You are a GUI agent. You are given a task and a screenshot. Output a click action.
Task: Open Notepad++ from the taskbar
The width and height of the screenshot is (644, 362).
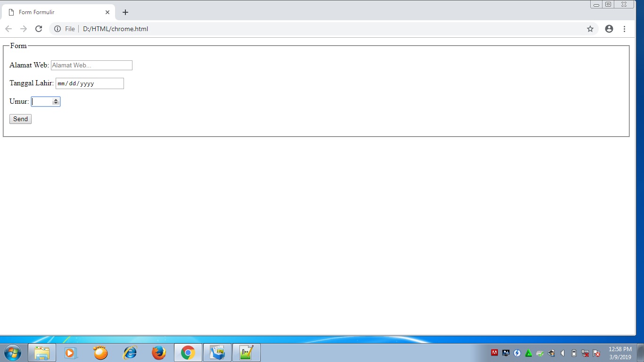pyautogui.click(x=247, y=352)
